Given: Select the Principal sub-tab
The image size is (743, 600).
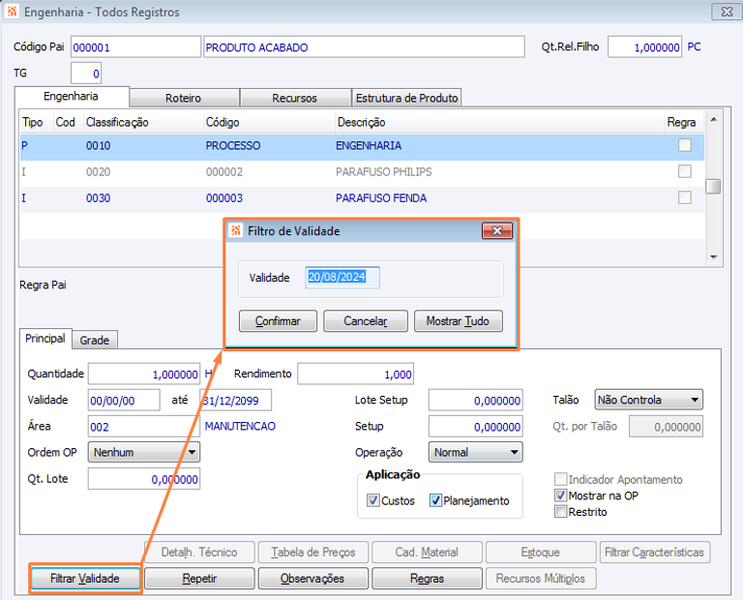Looking at the screenshot, I should 45,338.
